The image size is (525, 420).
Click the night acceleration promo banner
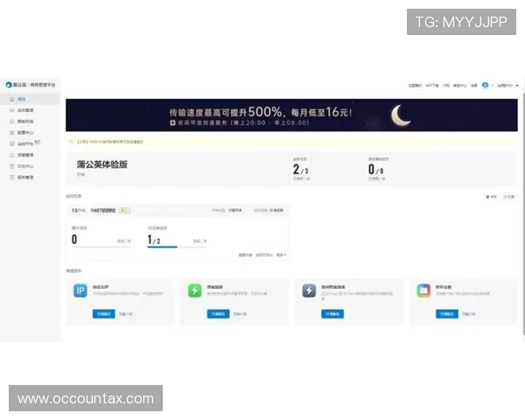tap(291, 115)
